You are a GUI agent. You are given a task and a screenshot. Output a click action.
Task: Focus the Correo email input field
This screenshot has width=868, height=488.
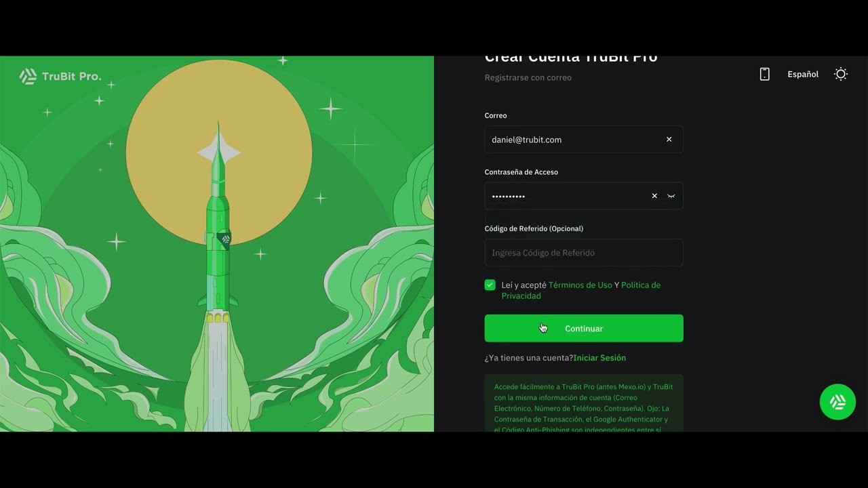(x=584, y=140)
